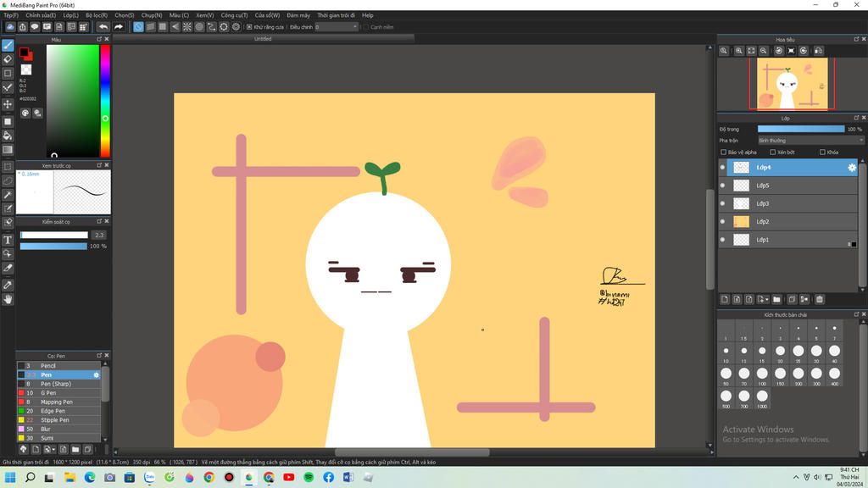Image resolution: width=868 pixels, height=488 pixels.
Task: Open Lớp4 layer settings gear
Action: pyautogui.click(x=851, y=168)
